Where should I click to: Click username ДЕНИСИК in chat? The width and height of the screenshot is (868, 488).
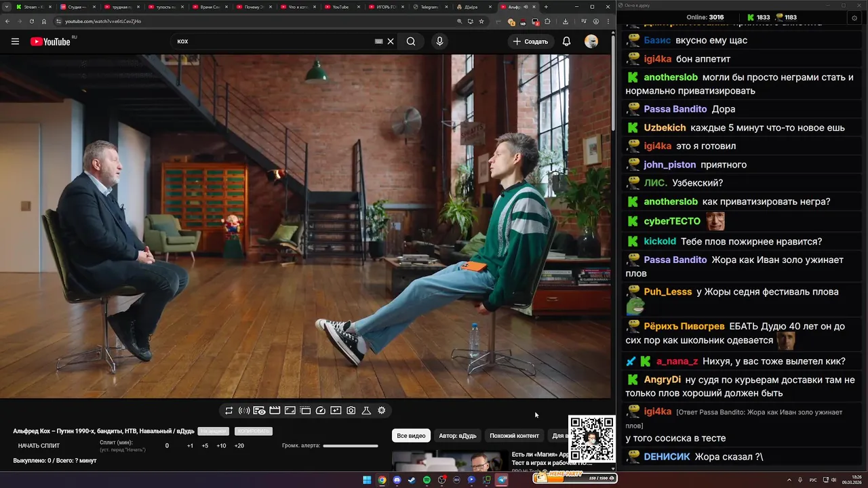coord(667,457)
